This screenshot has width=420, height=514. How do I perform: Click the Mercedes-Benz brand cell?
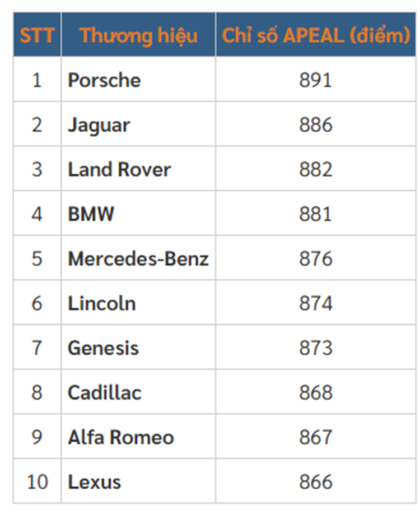(x=138, y=258)
